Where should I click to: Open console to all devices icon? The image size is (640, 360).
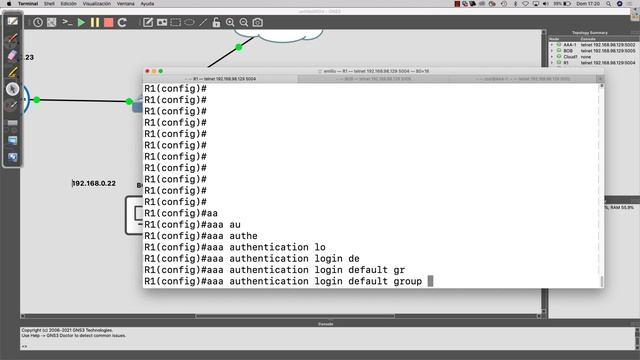click(x=67, y=22)
